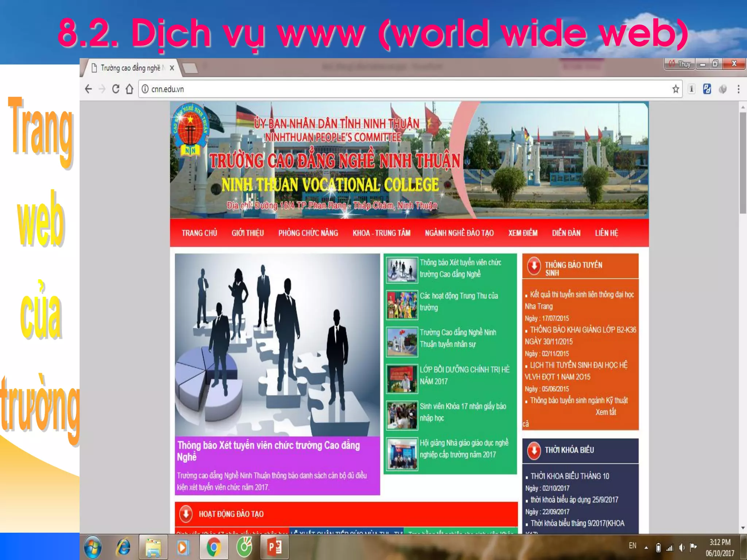The image size is (747, 560).
Task: Open LIÊN HỆ menu item
Action: (x=607, y=233)
